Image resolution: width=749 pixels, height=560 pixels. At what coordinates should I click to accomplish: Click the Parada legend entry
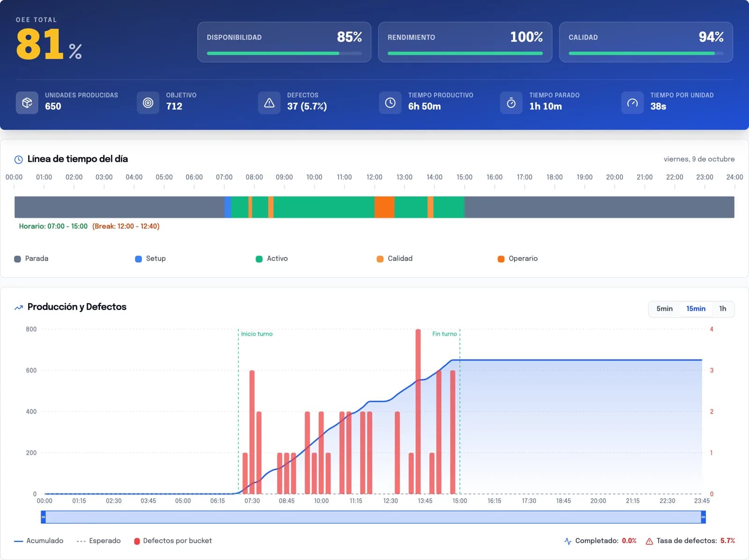pos(31,258)
